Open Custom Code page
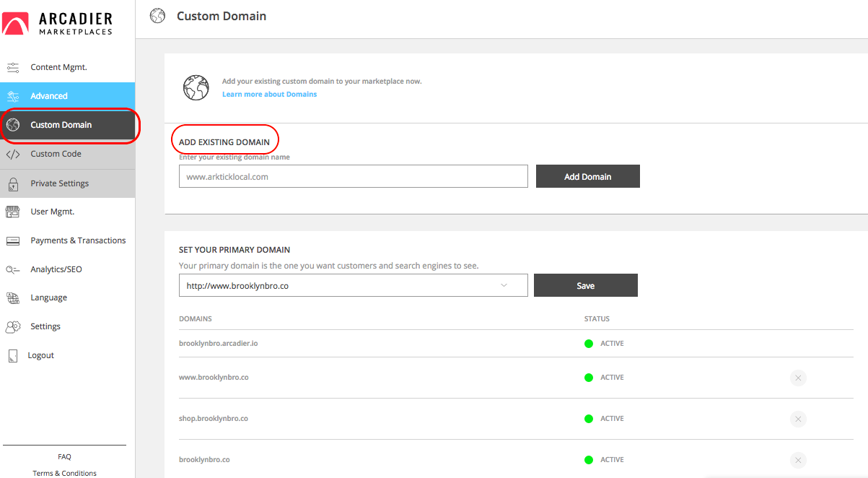The width and height of the screenshot is (868, 478). coord(67,154)
